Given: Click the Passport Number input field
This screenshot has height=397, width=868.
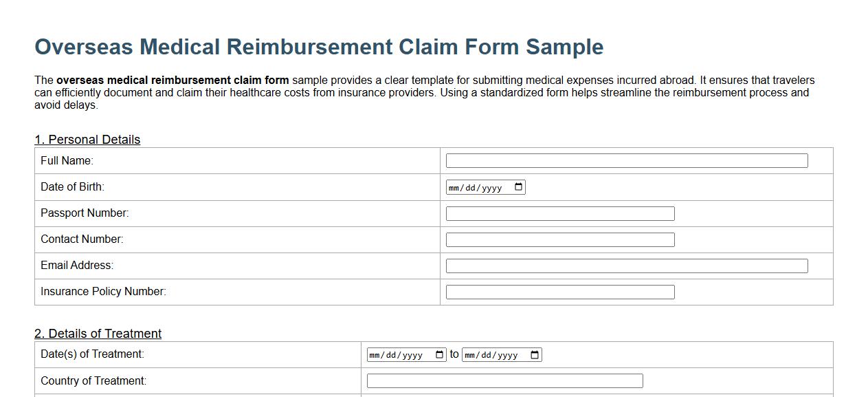Looking at the screenshot, I should pyautogui.click(x=559, y=213).
